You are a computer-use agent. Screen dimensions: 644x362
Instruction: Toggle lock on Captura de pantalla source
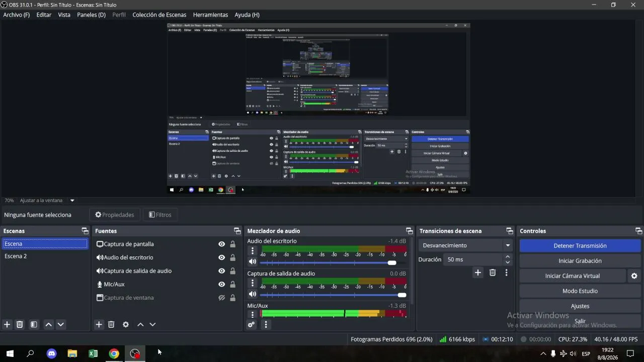232,244
